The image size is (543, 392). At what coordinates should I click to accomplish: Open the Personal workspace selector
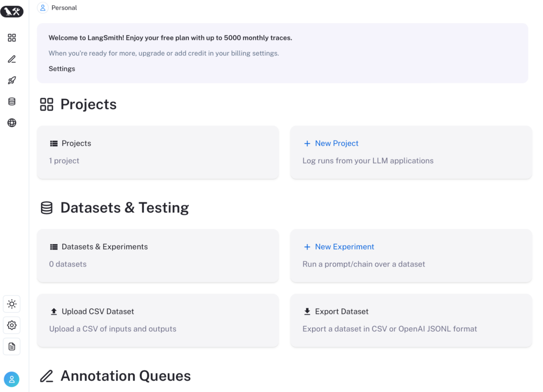(x=57, y=7)
